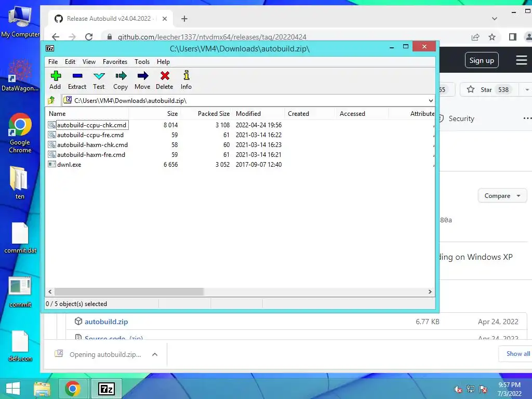Viewport: 532px width, 399px height.
Task: Open the autobuild.zip download item chevron
Action: click(x=155, y=354)
